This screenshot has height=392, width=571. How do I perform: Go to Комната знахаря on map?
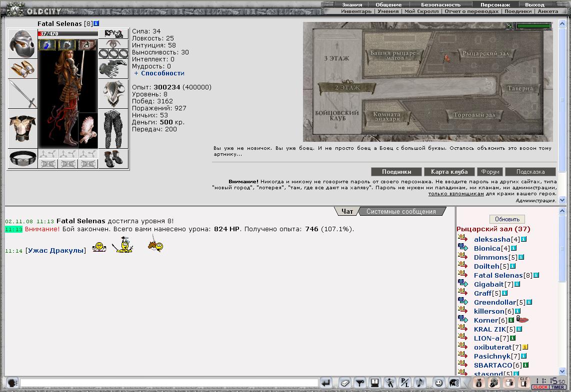pos(386,116)
